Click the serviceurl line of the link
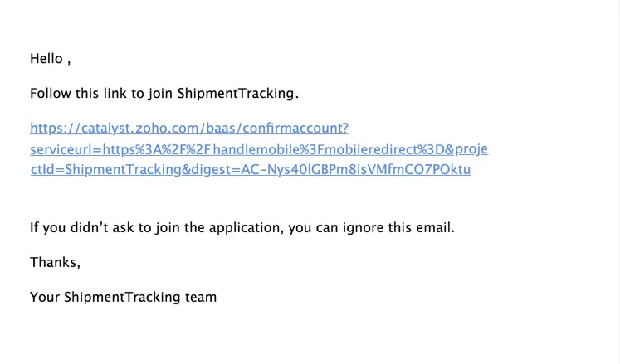Screen dimensions: 620x364 point(259,149)
